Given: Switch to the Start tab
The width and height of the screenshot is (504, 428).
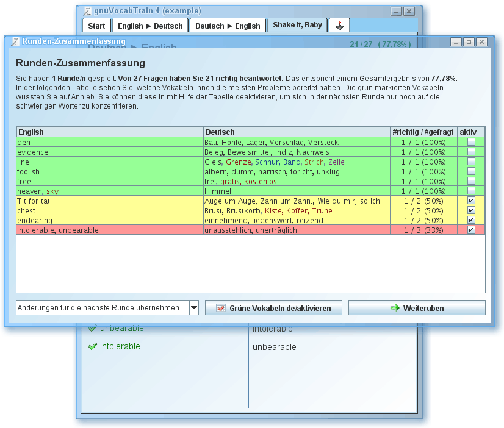Looking at the screenshot, I should (x=96, y=26).
